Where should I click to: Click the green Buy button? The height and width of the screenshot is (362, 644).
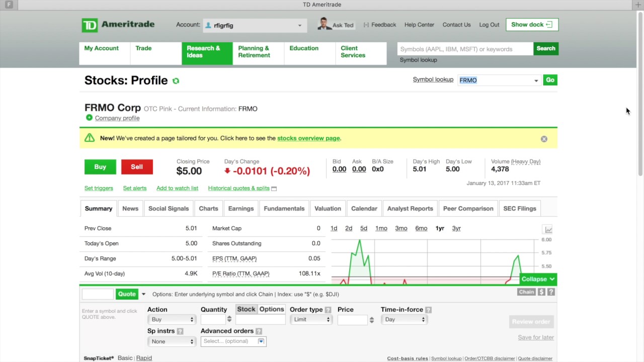[100, 167]
